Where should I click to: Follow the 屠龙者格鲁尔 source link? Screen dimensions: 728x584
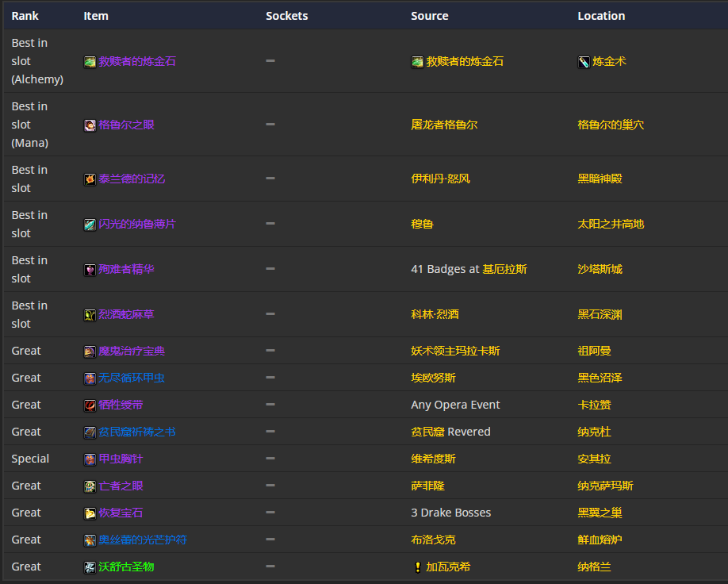[444, 125]
